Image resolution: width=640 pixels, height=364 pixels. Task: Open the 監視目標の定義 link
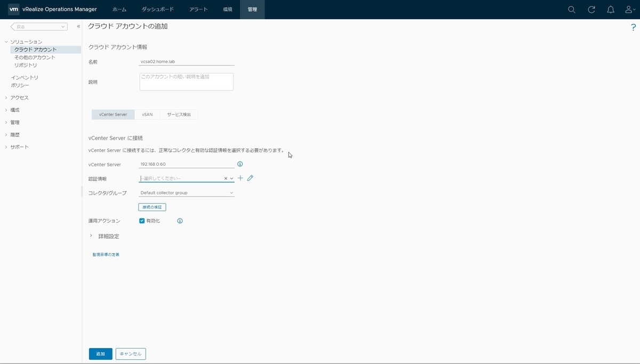[106, 255]
